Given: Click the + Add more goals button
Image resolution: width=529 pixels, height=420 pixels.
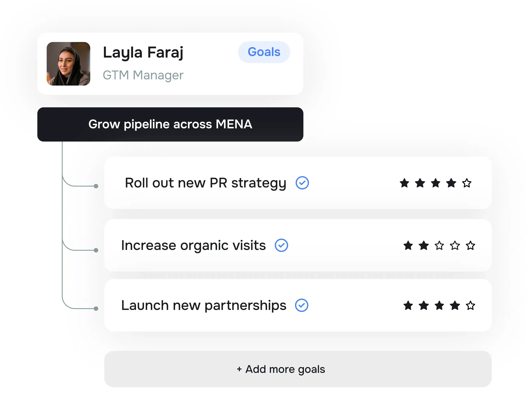Looking at the screenshot, I should tap(281, 369).
